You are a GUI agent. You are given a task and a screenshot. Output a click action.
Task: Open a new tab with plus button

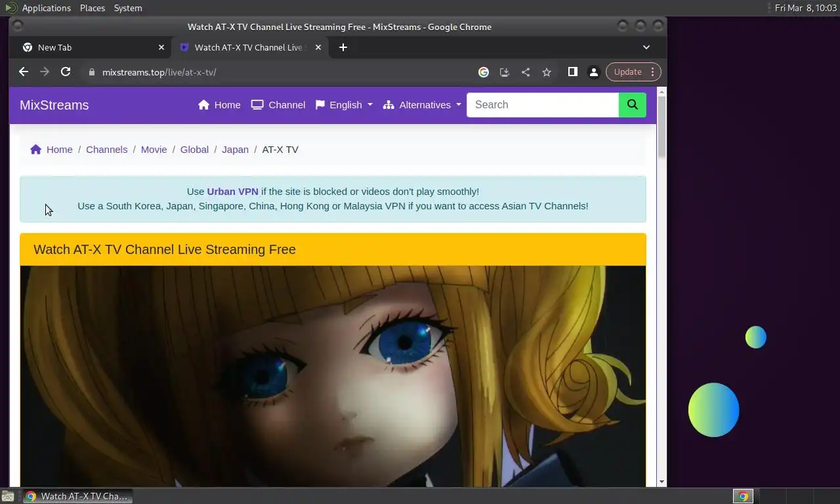343,47
